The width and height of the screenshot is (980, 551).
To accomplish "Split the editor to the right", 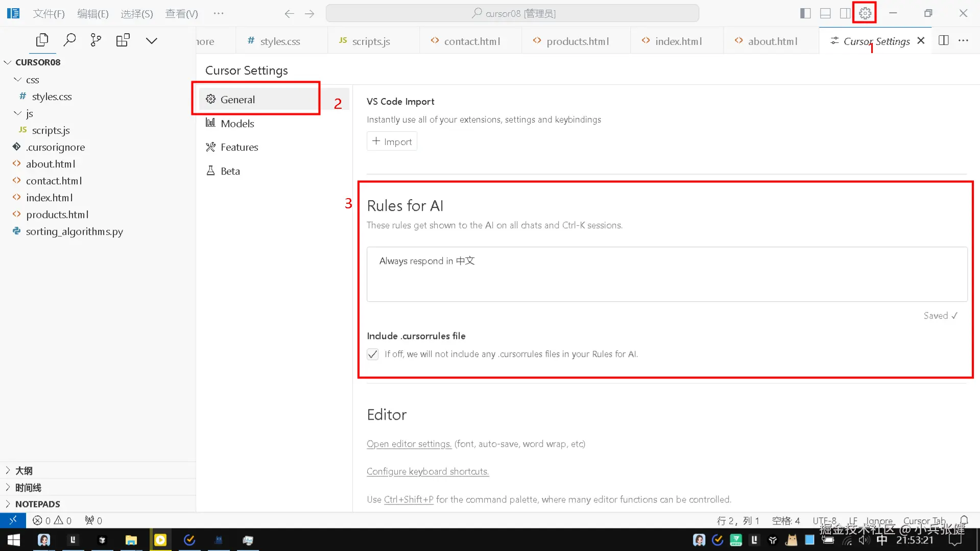I will click(x=944, y=40).
